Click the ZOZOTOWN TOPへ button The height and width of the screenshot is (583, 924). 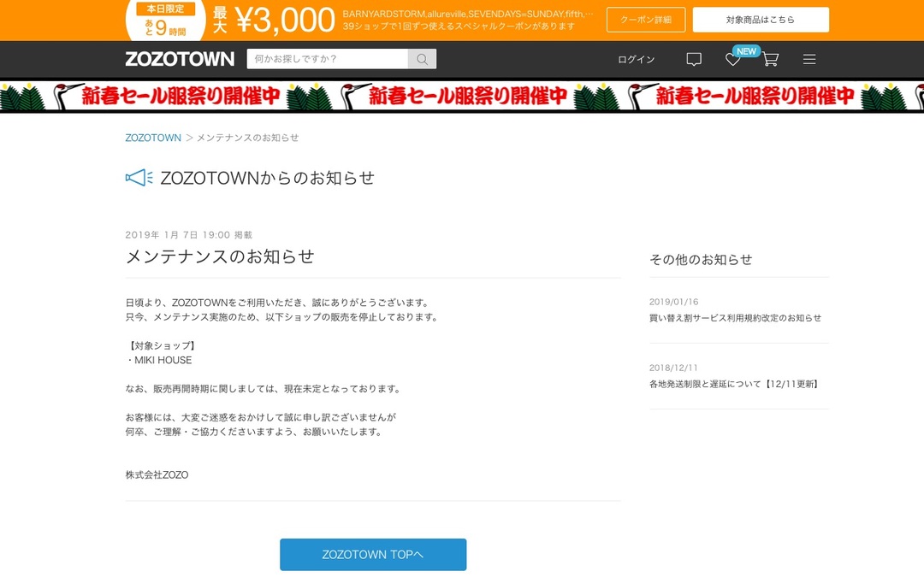pyautogui.click(x=373, y=554)
